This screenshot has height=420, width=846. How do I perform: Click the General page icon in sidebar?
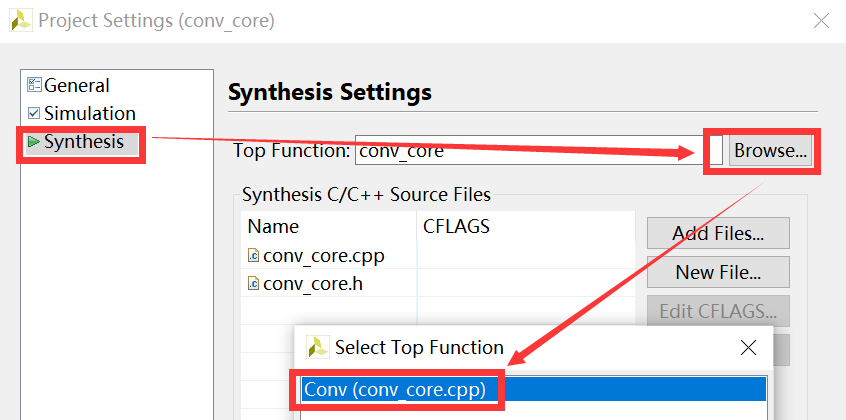[34, 86]
